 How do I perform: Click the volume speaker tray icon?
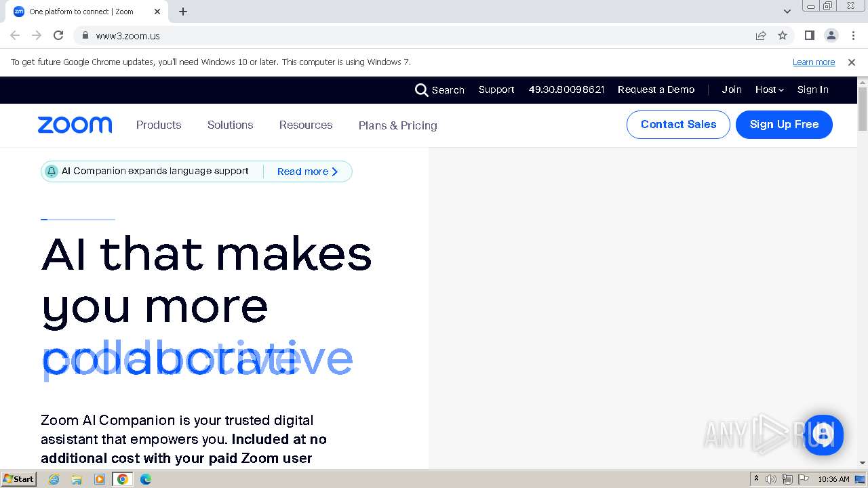771,479
